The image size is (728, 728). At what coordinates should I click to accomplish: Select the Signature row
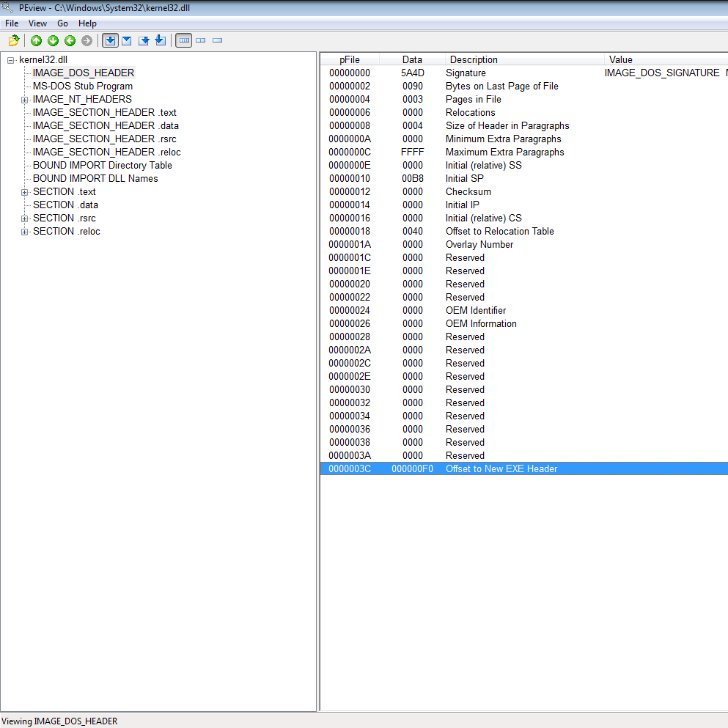(x=524, y=73)
